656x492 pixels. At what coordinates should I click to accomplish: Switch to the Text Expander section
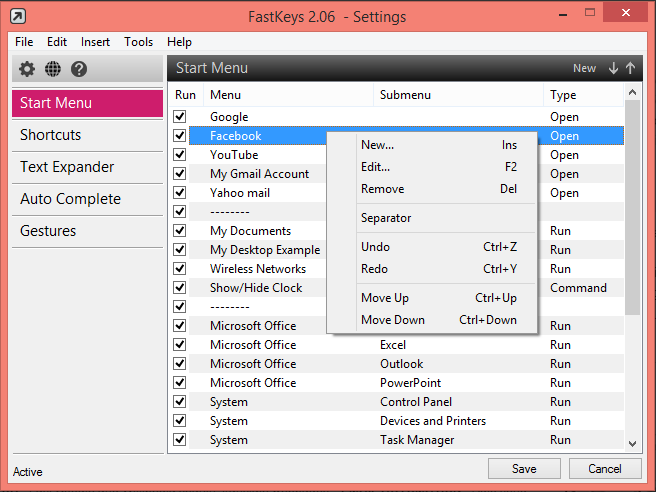(67, 167)
